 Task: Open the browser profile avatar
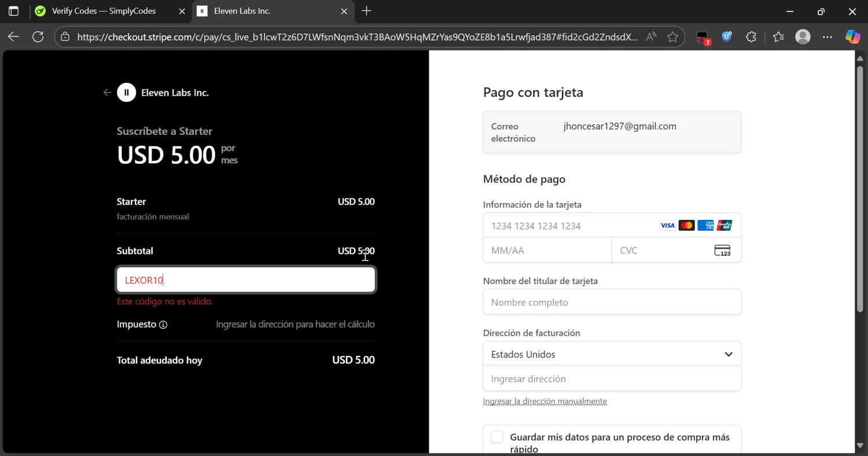pyautogui.click(x=803, y=37)
